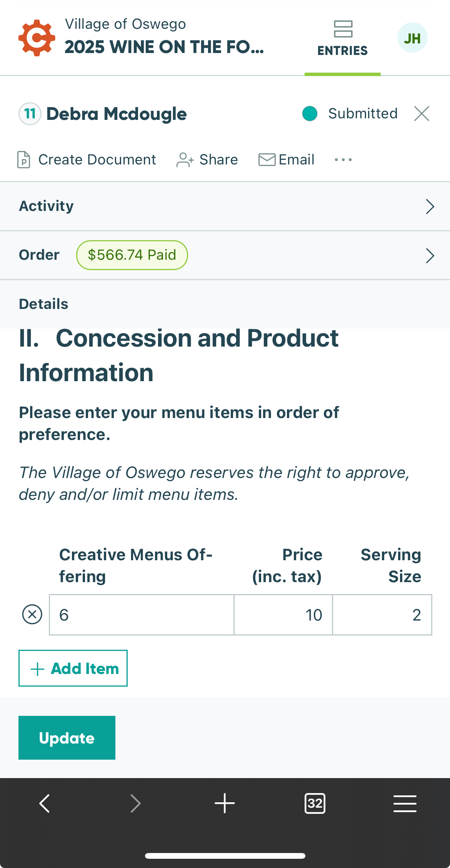Email this entry
The width and height of the screenshot is (450, 868).
click(x=287, y=160)
